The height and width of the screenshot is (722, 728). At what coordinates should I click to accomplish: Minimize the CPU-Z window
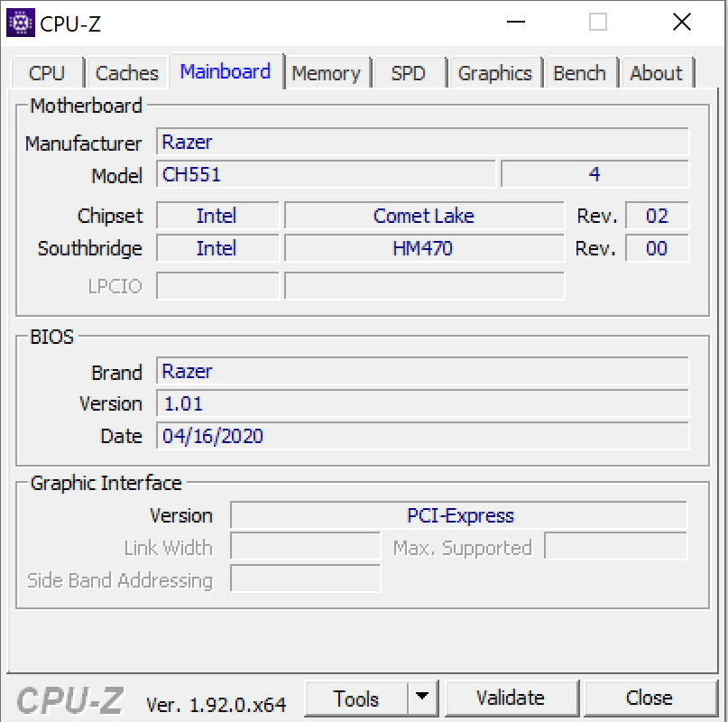click(515, 22)
